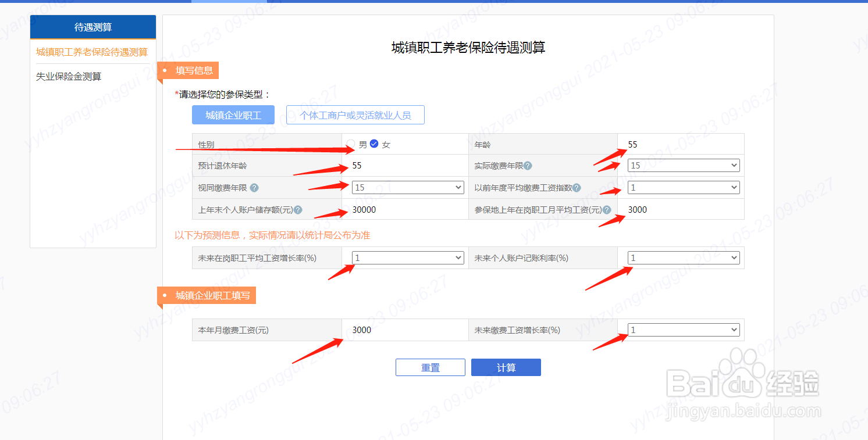
Task: Open 失业保险金测算 in sidebar
Action: tap(69, 76)
